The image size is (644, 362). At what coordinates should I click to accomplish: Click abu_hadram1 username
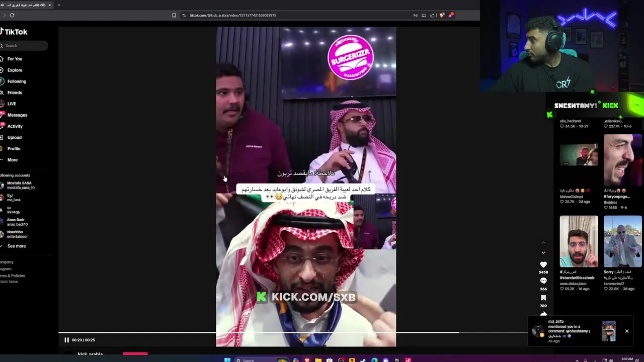[571, 121]
